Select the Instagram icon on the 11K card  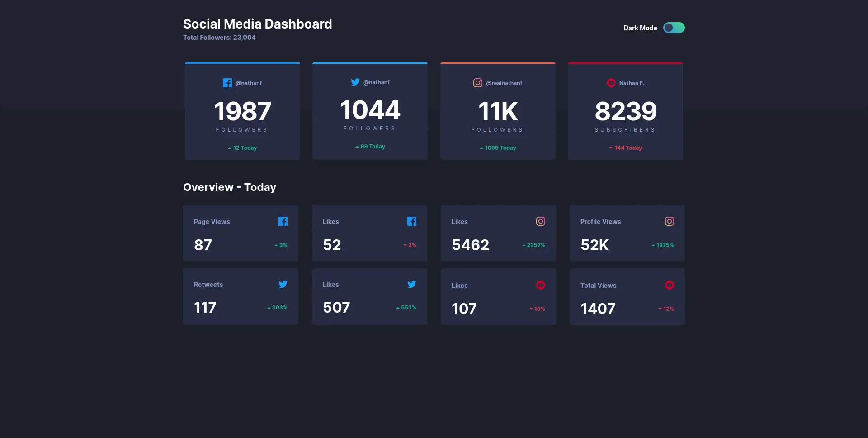tap(478, 83)
